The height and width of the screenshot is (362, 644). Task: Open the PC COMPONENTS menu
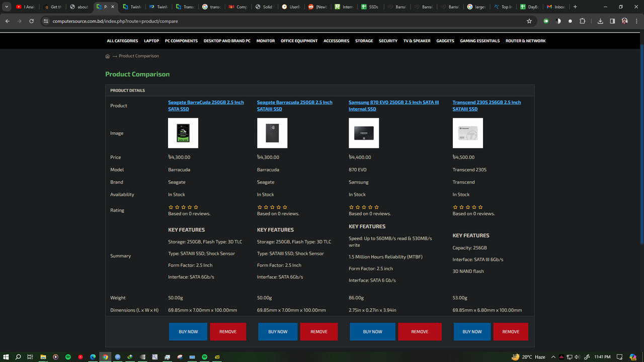[181, 41]
